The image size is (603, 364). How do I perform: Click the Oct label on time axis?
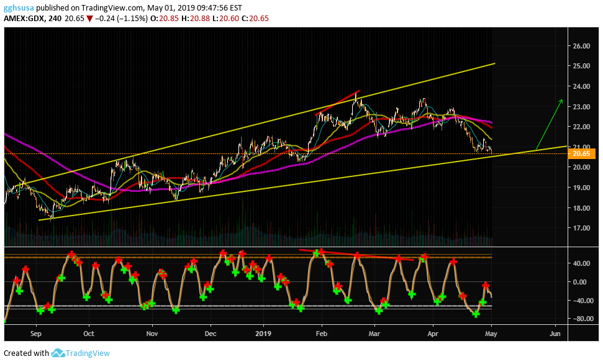89,334
